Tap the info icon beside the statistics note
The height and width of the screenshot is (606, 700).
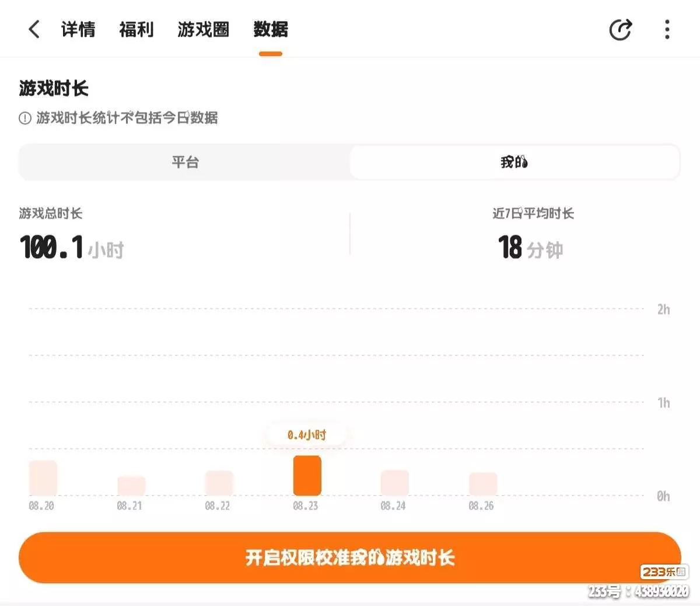[x=25, y=119]
